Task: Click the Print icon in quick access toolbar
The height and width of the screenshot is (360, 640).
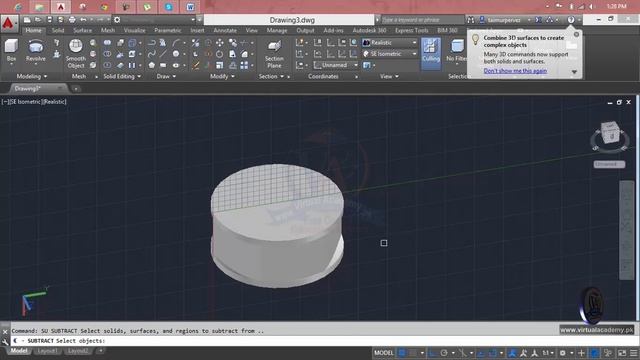Action: pyautogui.click(x=72, y=20)
